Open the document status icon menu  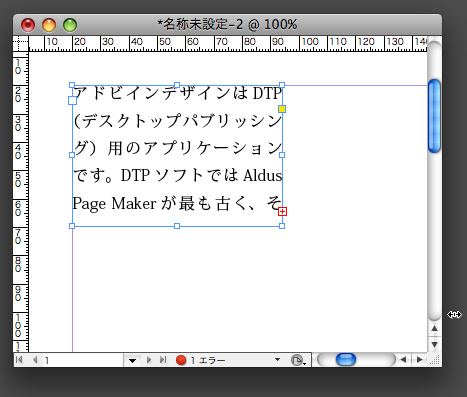(298, 360)
